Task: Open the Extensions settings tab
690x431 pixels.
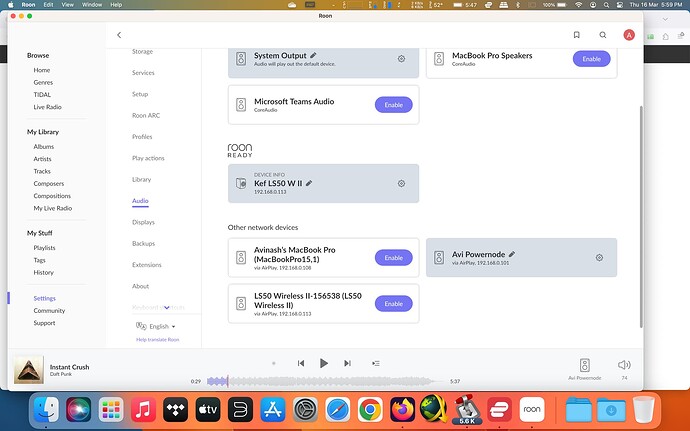Action: point(147,265)
